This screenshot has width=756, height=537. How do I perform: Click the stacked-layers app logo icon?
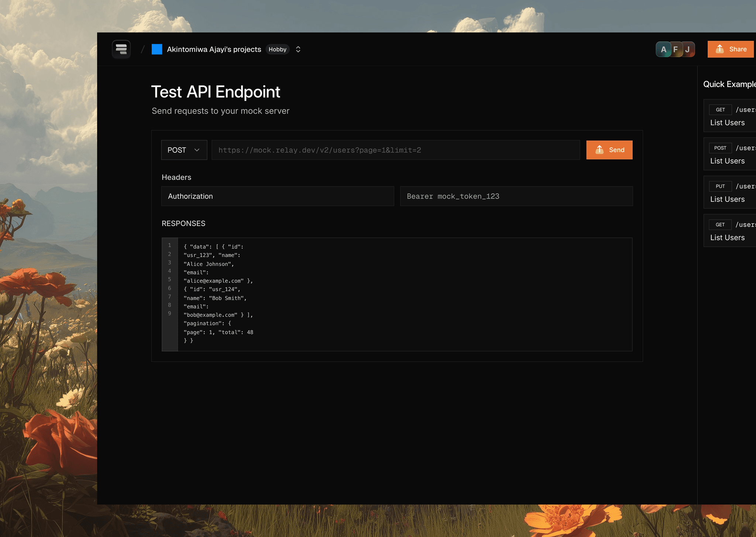(121, 49)
